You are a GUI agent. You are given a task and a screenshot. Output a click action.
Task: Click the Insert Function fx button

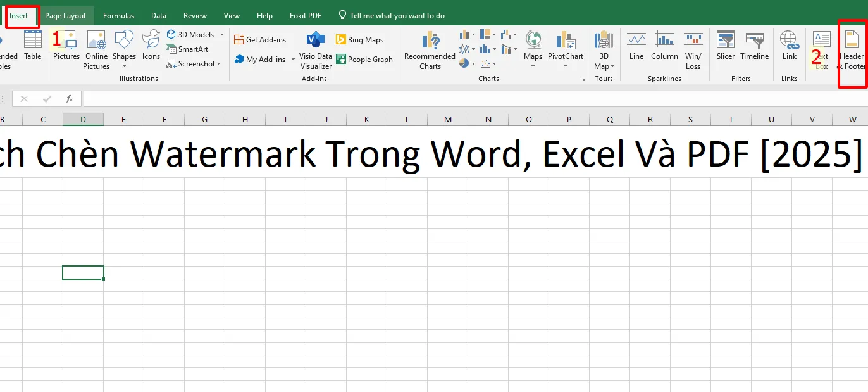70,99
